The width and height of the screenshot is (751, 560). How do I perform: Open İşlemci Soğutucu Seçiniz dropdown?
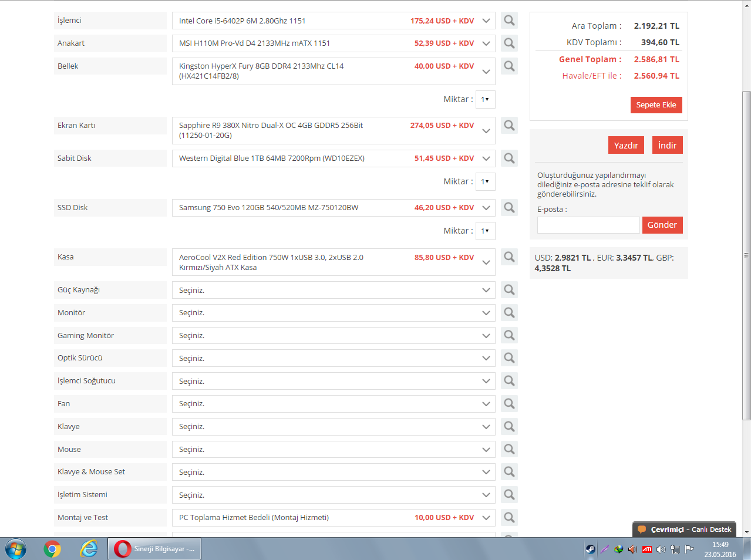334,381
